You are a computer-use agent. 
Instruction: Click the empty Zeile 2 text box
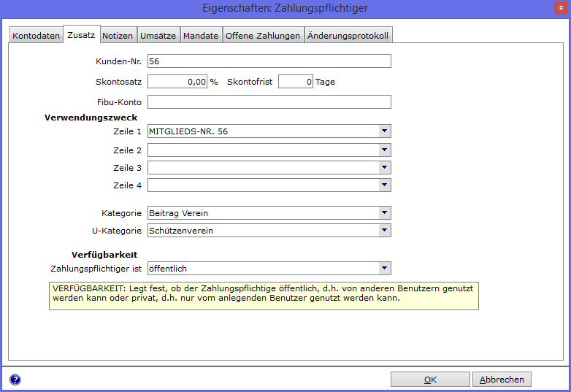(x=263, y=150)
